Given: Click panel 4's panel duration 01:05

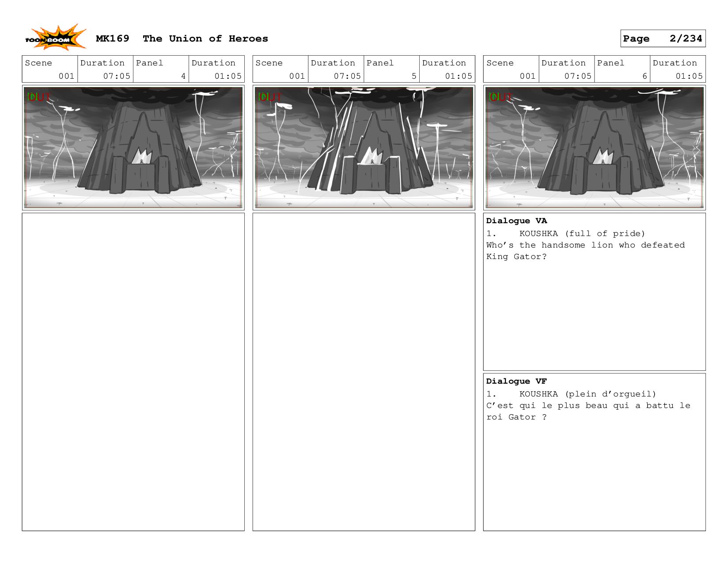Looking at the screenshot, I should tap(228, 76).
